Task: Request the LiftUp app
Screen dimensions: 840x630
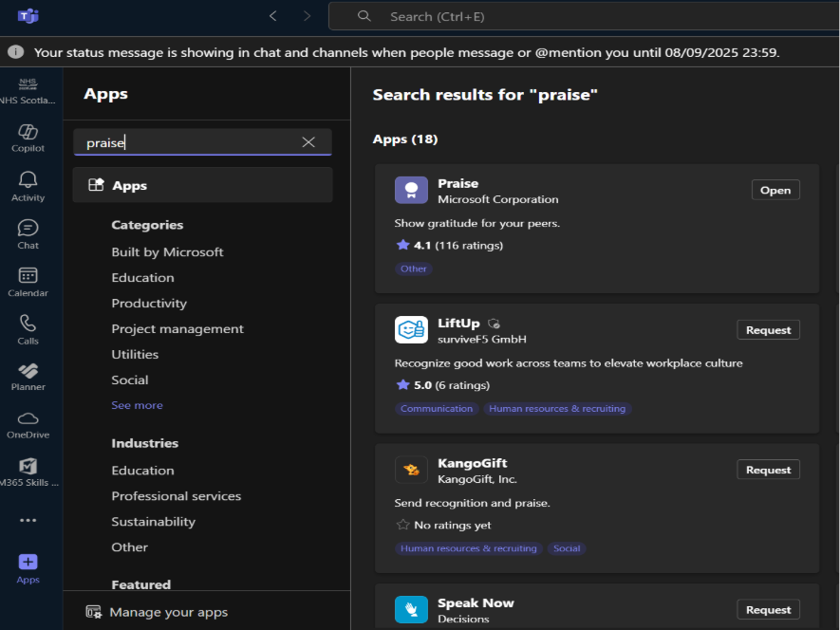Action: click(x=768, y=330)
